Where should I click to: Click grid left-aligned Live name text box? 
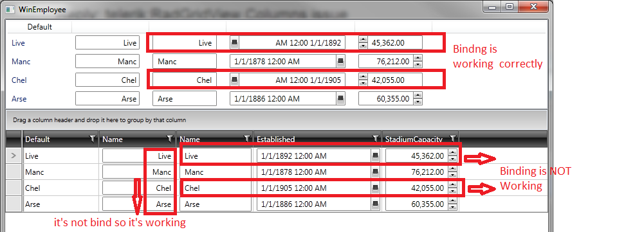(x=216, y=156)
